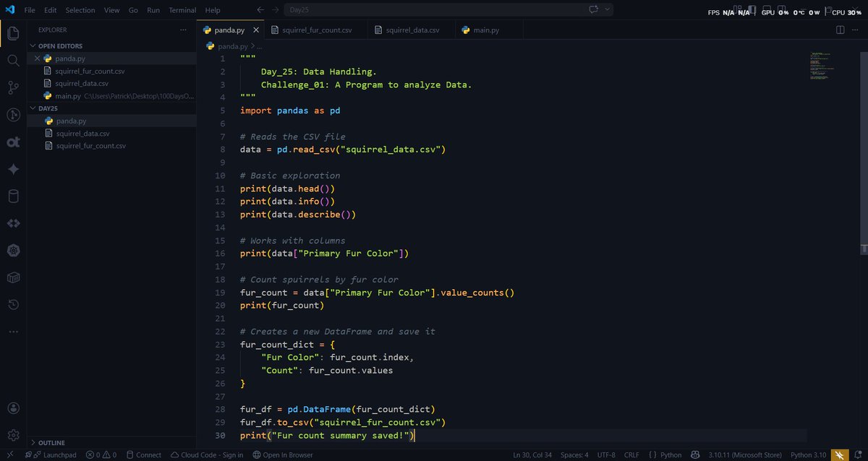This screenshot has height=461, width=868.
Task: Click Connect in the status bar
Action: pyautogui.click(x=143, y=454)
